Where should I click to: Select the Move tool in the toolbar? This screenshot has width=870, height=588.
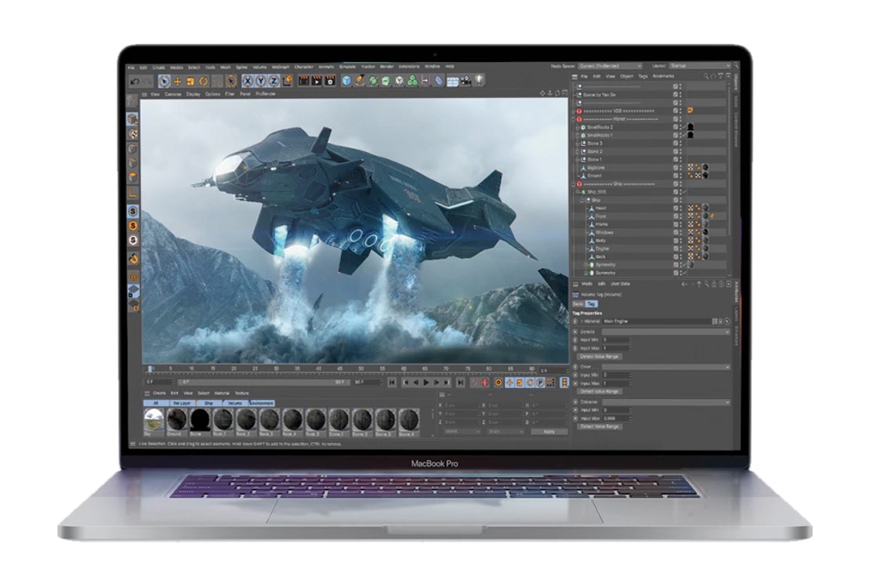point(176,80)
